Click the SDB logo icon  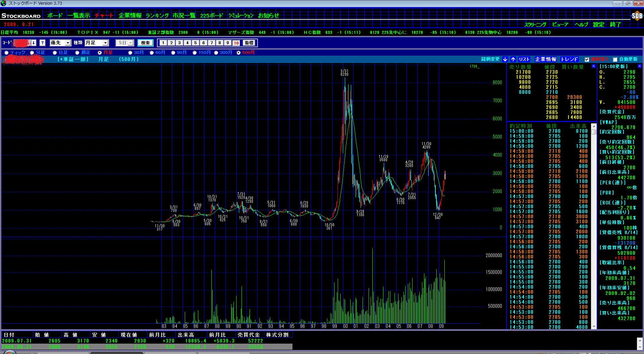pos(637,16)
